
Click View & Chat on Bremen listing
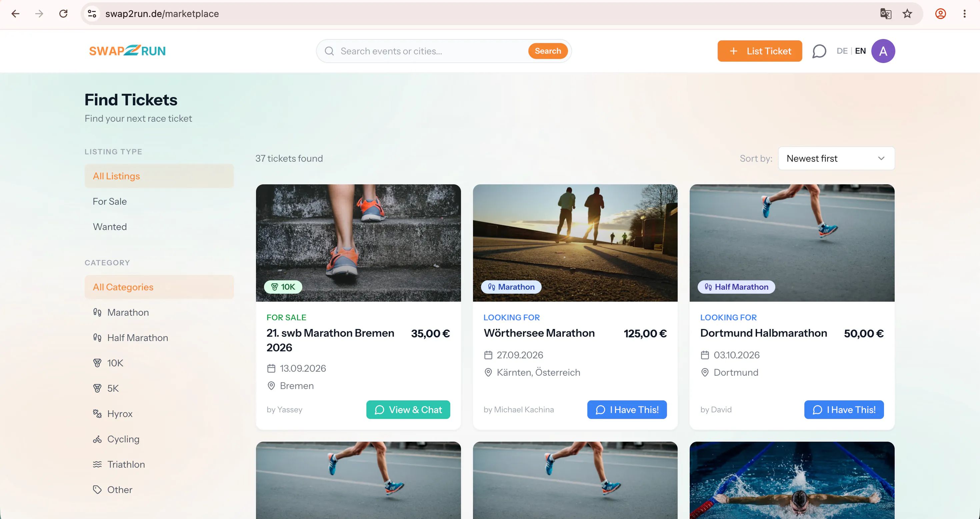coord(408,409)
